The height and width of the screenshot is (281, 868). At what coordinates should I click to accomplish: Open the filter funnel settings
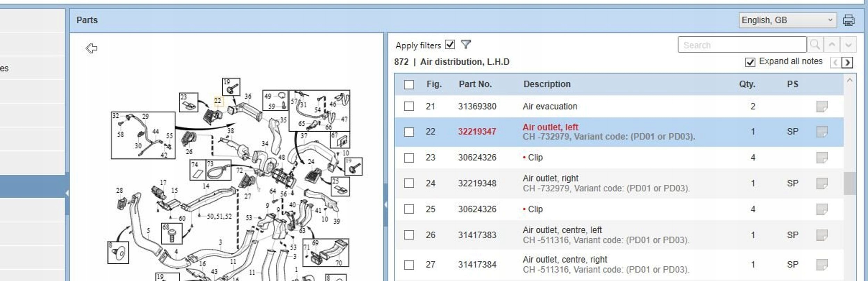click(x=466, y=44)
